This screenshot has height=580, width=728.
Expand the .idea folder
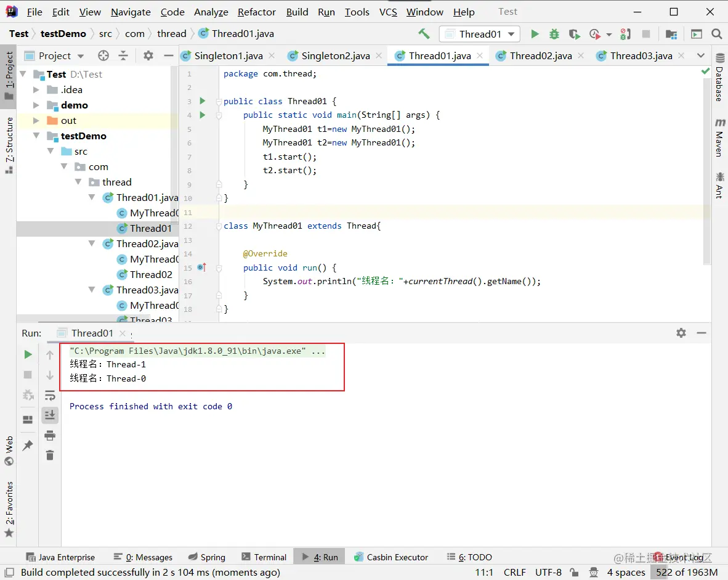tap(36, 90)
